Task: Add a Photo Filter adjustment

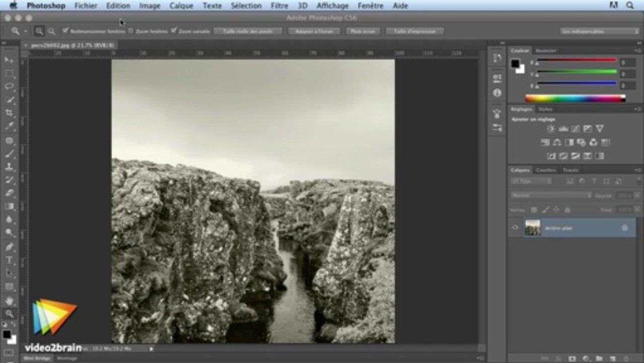Action: (x=582, y=143)
